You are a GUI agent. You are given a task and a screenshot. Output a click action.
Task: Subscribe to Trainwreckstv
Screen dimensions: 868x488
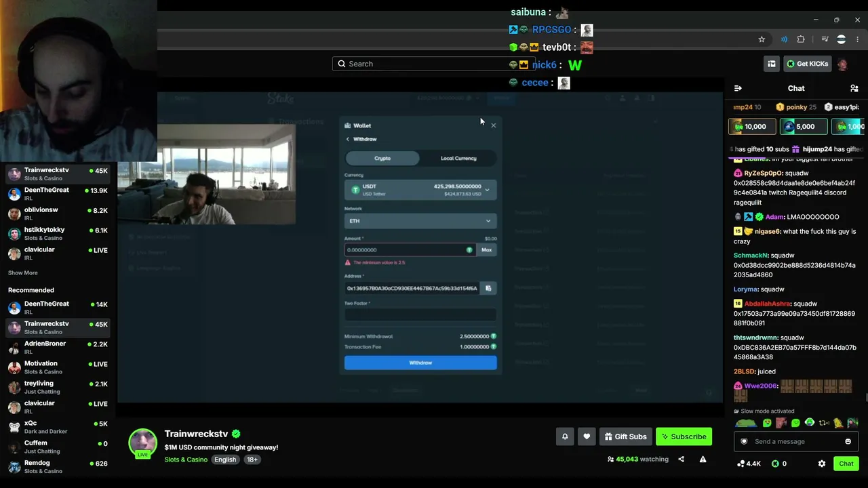[x=684, y=436]
